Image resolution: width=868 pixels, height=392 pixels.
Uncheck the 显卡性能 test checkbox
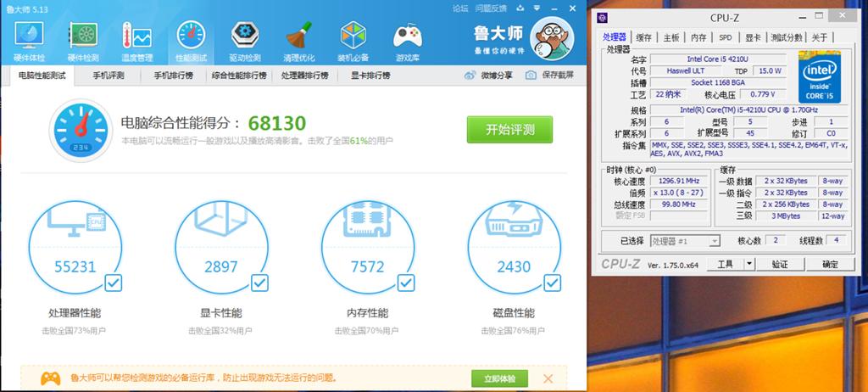coord(259,283)
